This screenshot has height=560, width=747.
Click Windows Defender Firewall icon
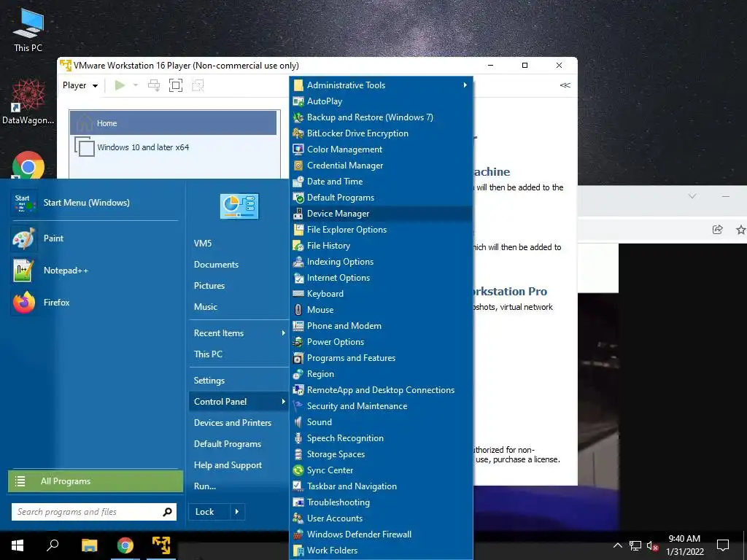click(x=298, y=534)
